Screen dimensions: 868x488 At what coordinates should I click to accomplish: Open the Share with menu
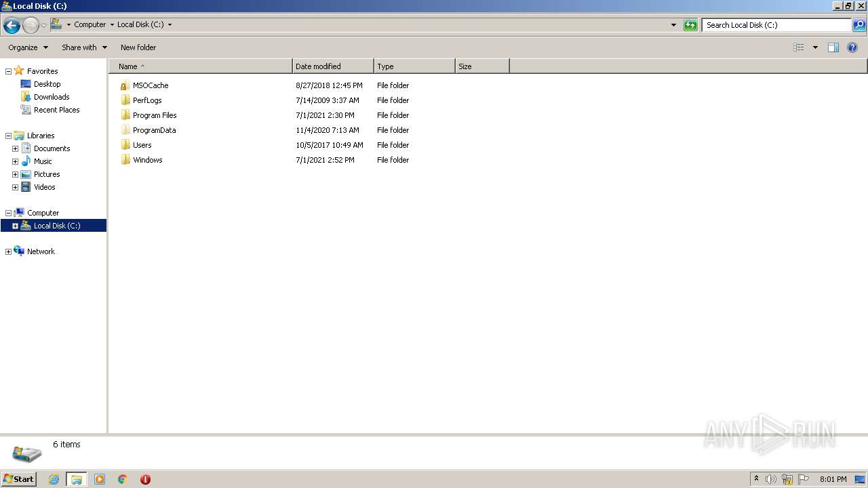(x=84, y=47)
